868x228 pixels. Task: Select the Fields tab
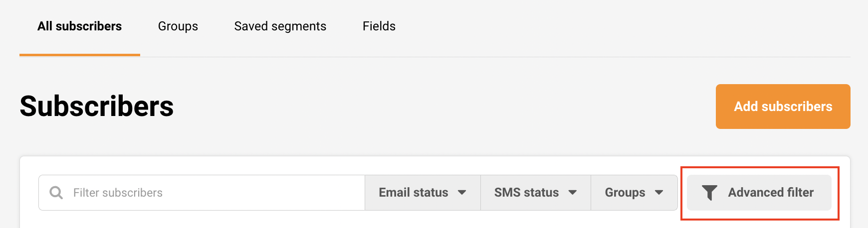tap(379, 26)
